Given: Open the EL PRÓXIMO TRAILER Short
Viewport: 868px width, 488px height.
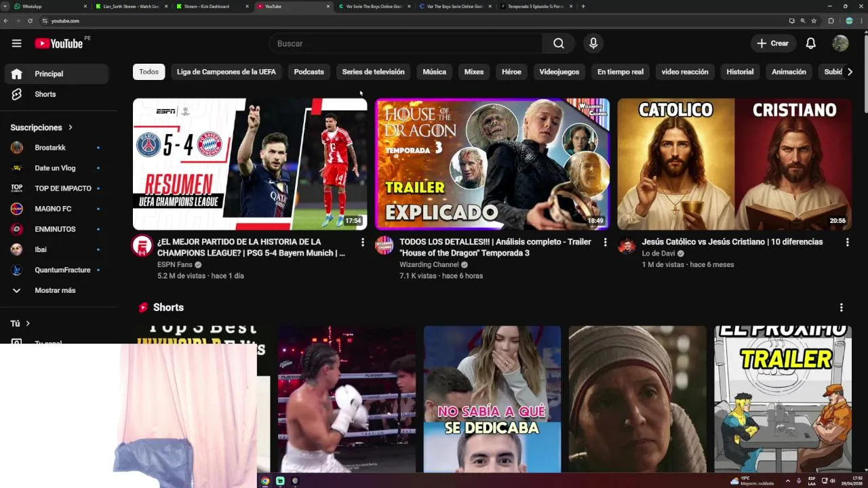Looking at the screenshot, I should point(783,399).
